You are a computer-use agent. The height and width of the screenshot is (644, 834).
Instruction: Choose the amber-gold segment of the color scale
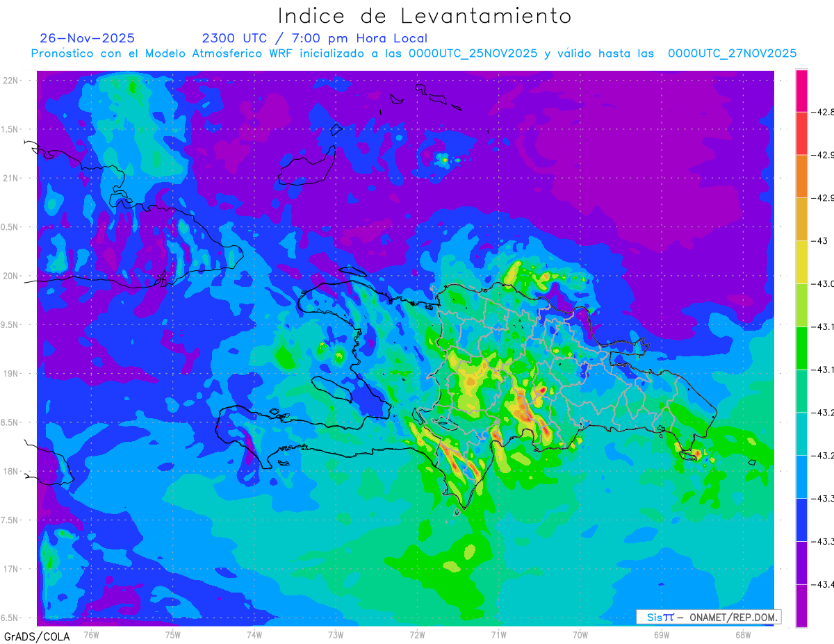tap(801, 219)
